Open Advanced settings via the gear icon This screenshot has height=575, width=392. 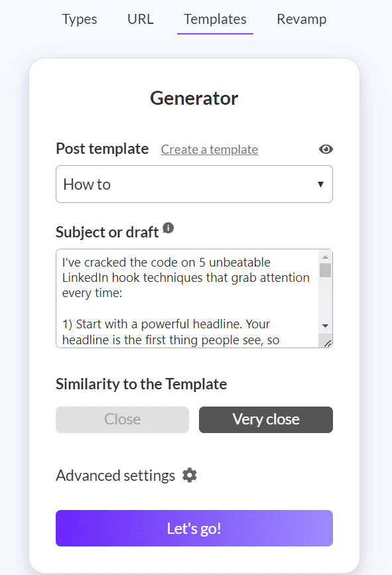click(x=190, y=476)
